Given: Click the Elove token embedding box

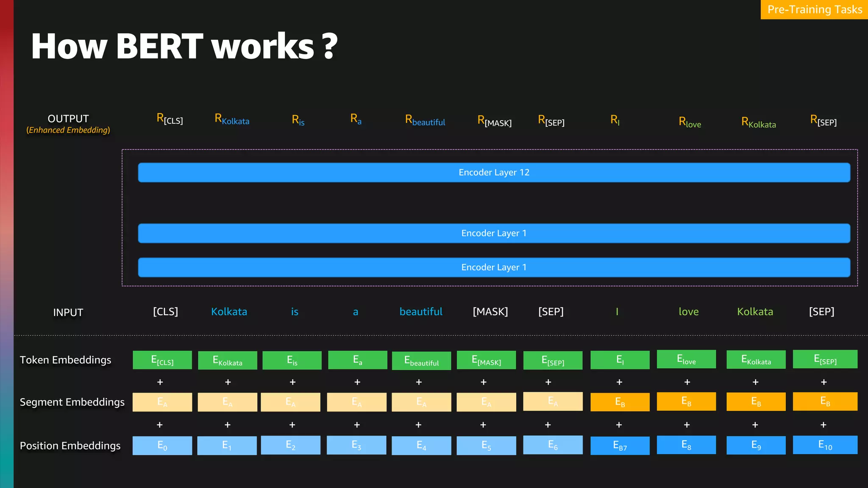Looking at the screenshot, I should [686, 359].
